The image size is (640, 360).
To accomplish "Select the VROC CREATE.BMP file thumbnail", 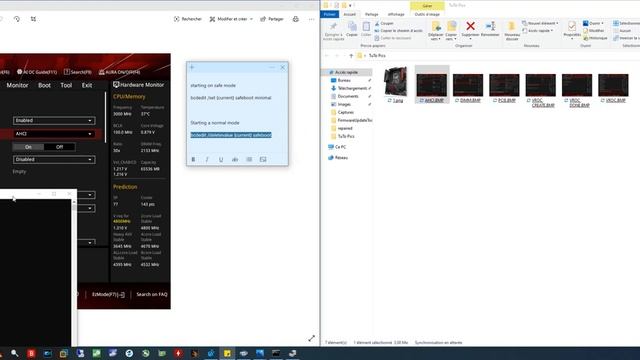I will point(540,90).
